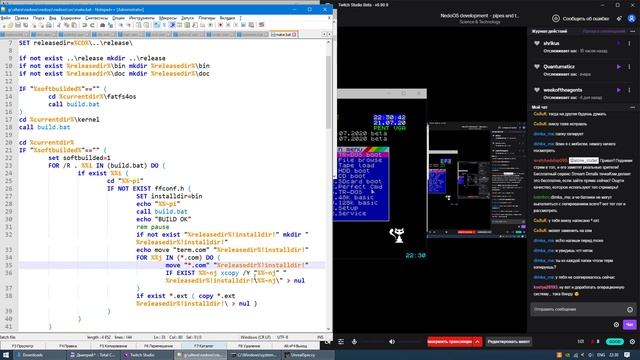Click F5 Копирование in Total Commander
The image size is (640, 360).
point(113,346)
